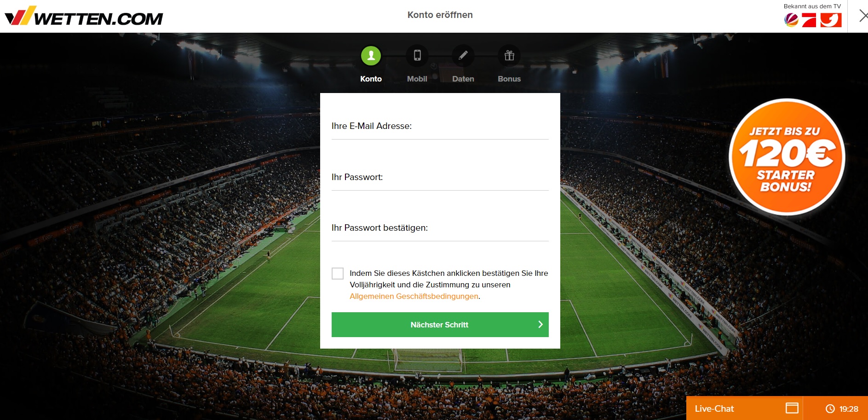Tick the age and terms confirmation checkbox
868x420 pixels.
pyautogui.click(x=338, y=274)
